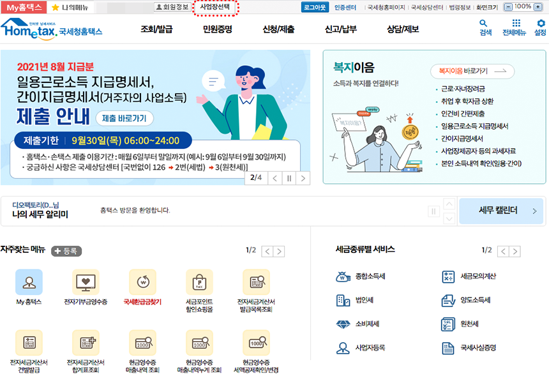Viewport: 549px width, 392px height.
Task: Open 간이지급명세서 link in 복지이음
Action: pos(462,139)
